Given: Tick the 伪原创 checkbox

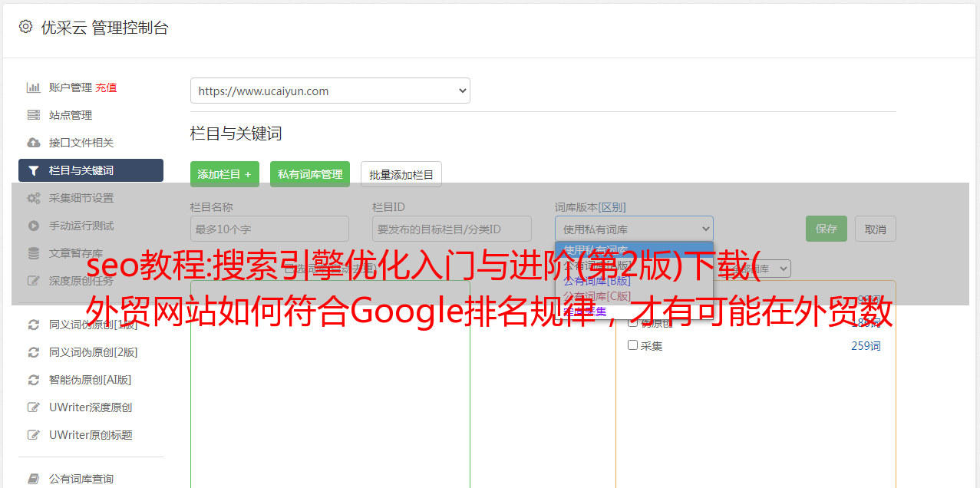Looking at the screenshot, I should (x=633, y=322).
